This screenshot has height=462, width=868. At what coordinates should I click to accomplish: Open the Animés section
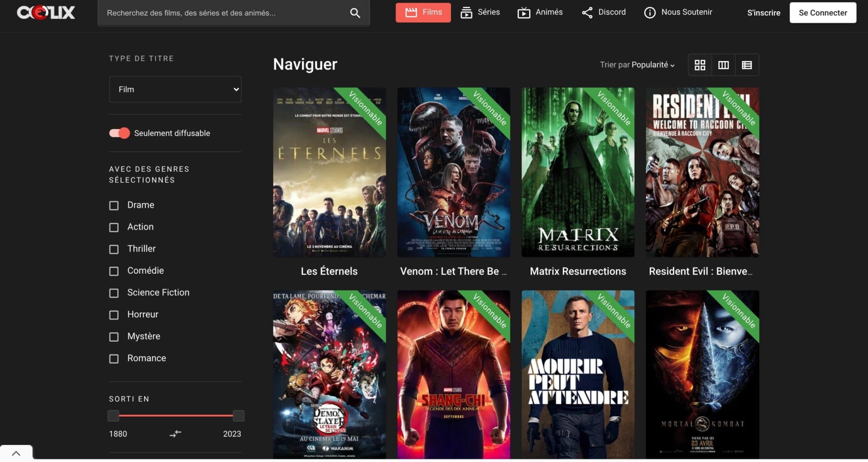[x=540, y=12]
